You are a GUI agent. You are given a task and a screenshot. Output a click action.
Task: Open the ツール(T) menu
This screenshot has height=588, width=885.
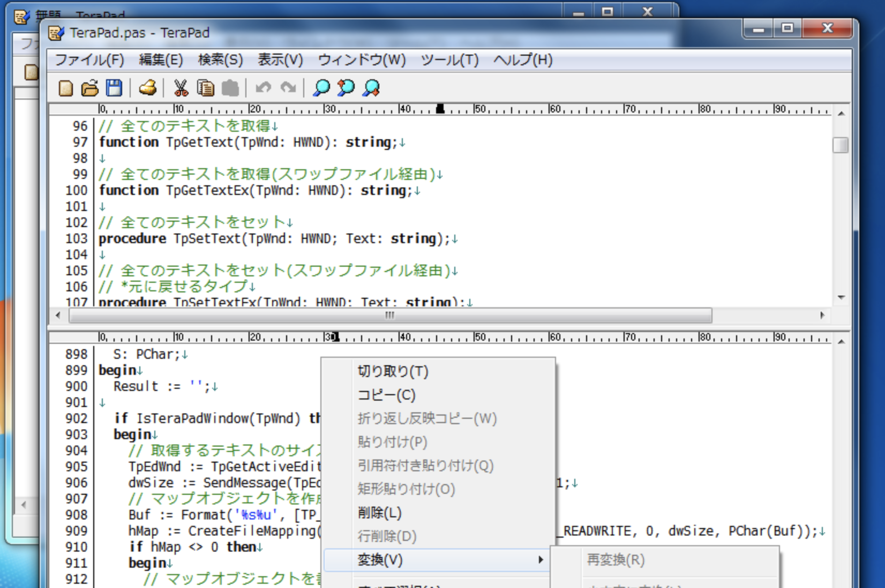pos(449,59)
